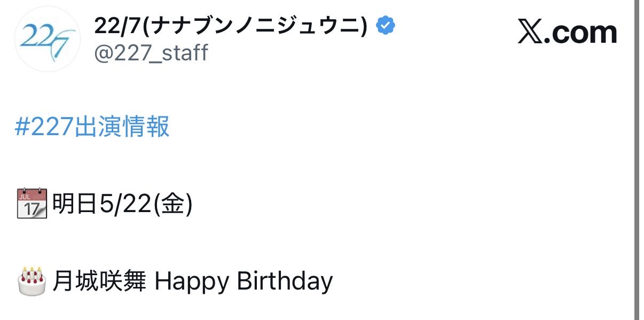
Task: Click the blue verified checkmark badge
Action: [x=386, y=26]
